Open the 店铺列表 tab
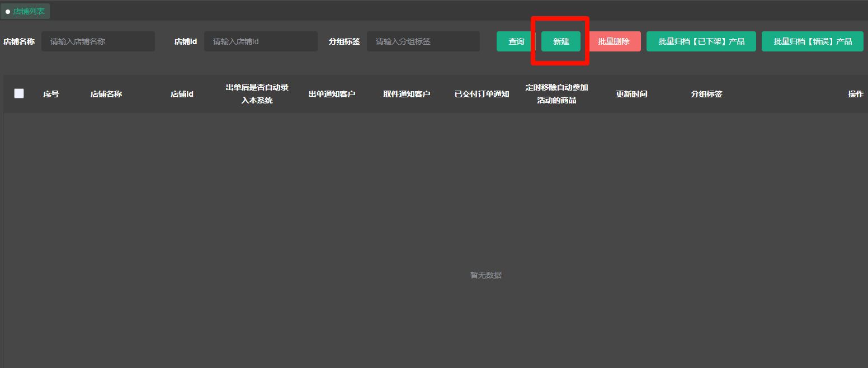Image resolution: width=868 pixels, height=368 pixels. tap(26, 11)
